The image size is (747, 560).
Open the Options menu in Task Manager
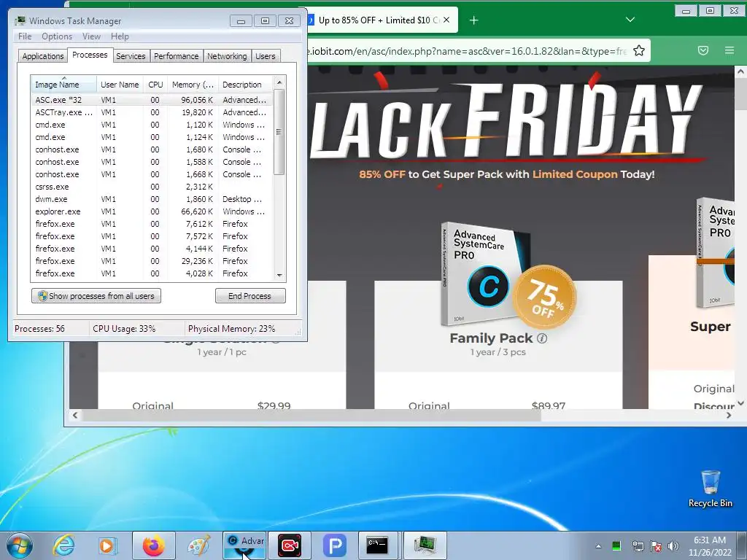click(x=57, y=36)
